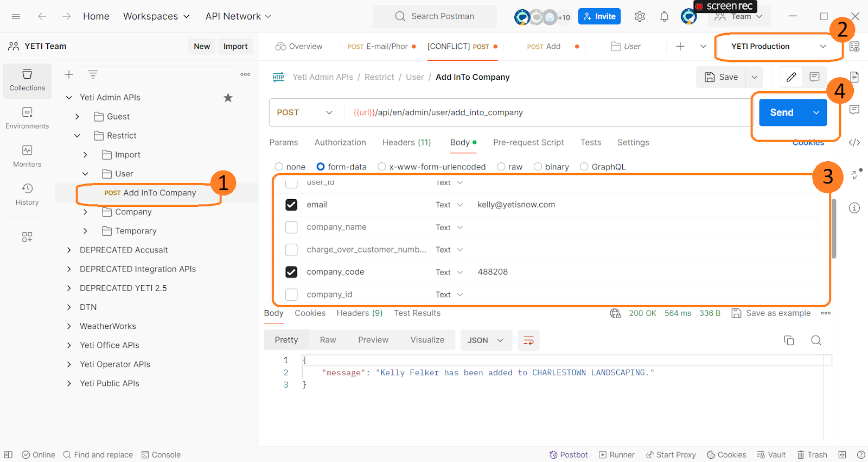
Task: Open the Test Results response tab
Action: 417,313
